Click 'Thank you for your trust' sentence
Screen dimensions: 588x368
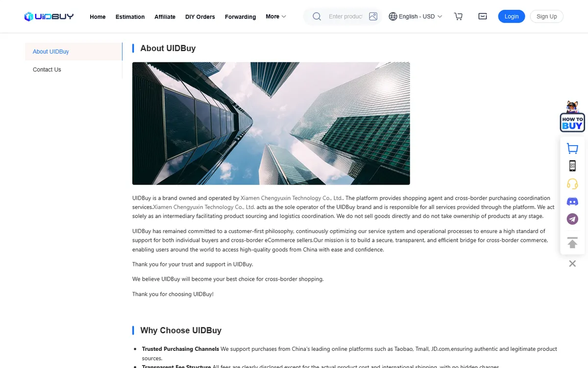click(x=193, y=264)
